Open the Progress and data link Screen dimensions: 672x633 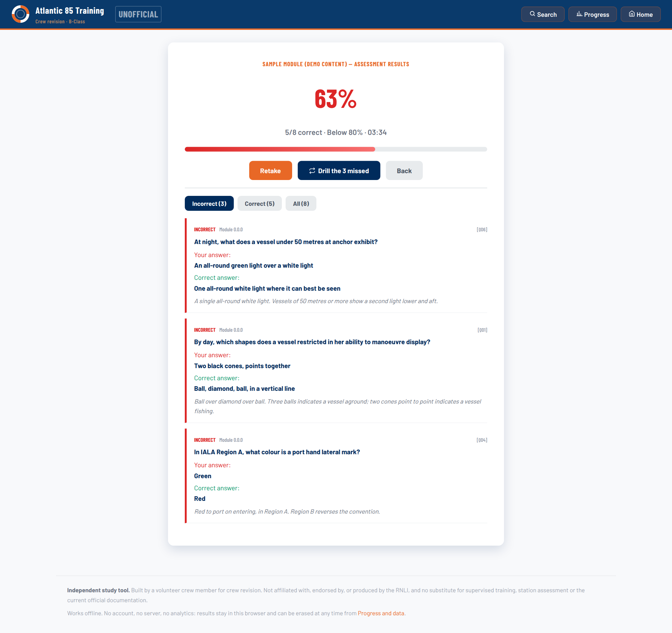pos(381,613)
